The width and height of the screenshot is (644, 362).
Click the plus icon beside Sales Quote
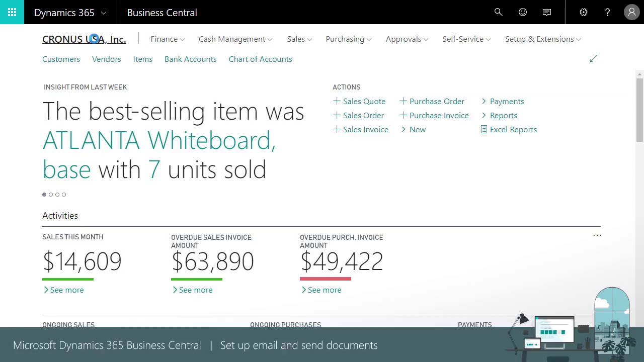click(x=337, y=101)
